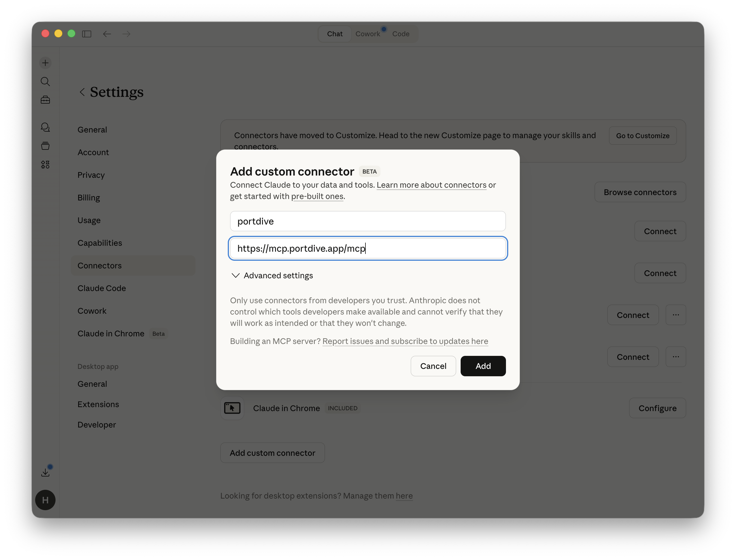
Task: Cancel the custom connector dialog
Action: pyautogui.click(x=433, y=366)
